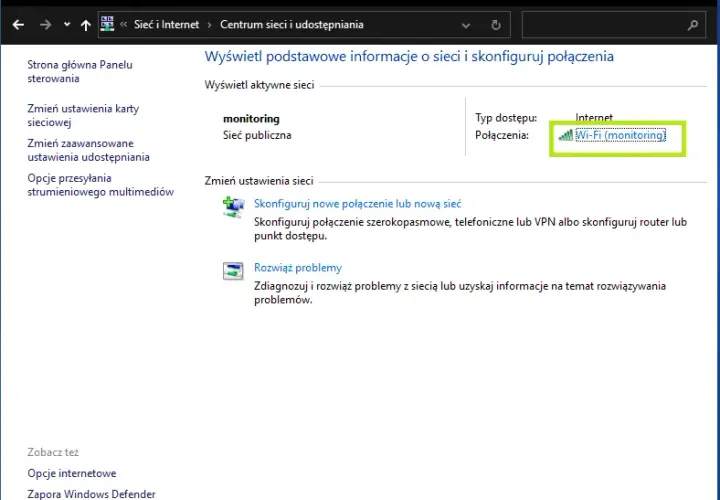Click Skonfiguruj nowe połączenie lub nową sieć

pos(357,203)
